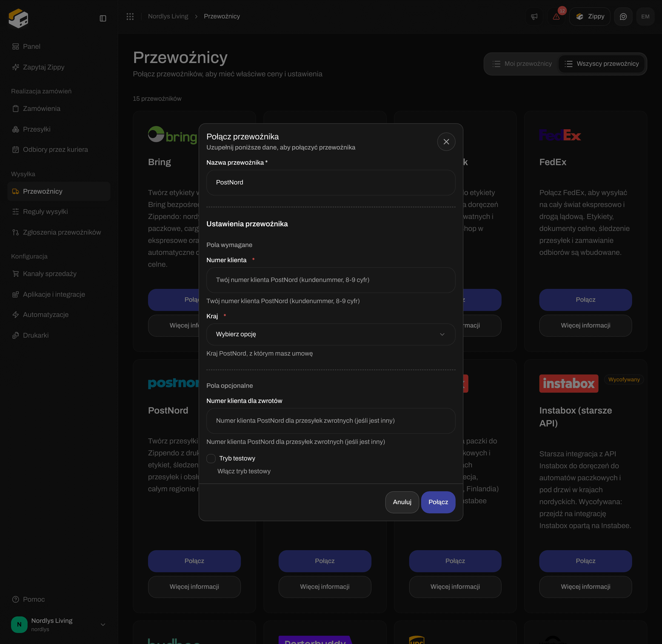The width and height of the screenshot is (662, 644).
Task: Click Nordlys Living breadcrumb
Action: [x=168, y=16]
